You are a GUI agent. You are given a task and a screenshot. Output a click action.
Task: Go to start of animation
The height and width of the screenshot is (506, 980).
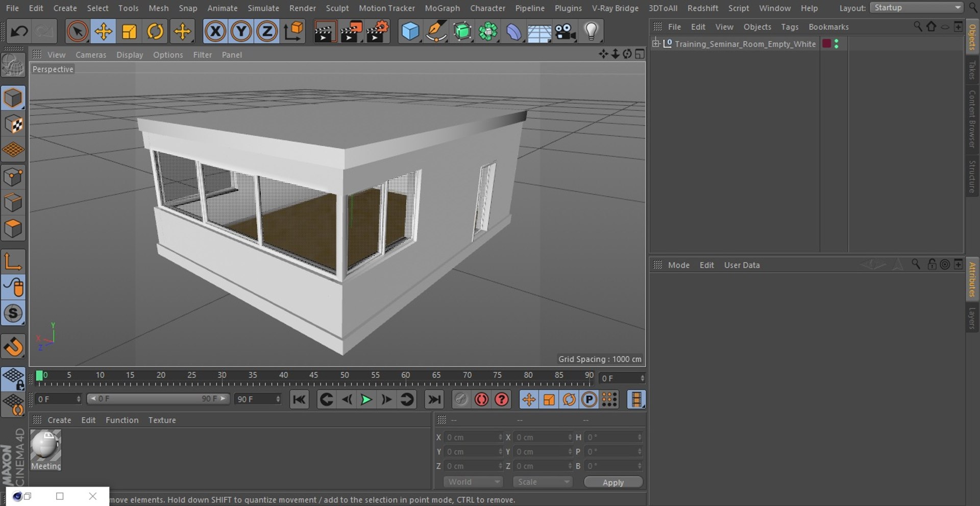(299, 399)
